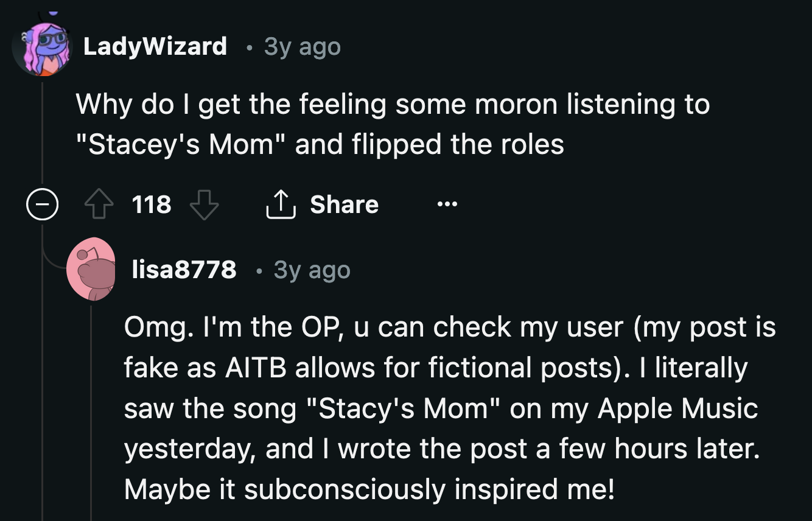Open LadyWizard's user profile
The width and height of the screenshot is (812, 521).
(155, 46)
